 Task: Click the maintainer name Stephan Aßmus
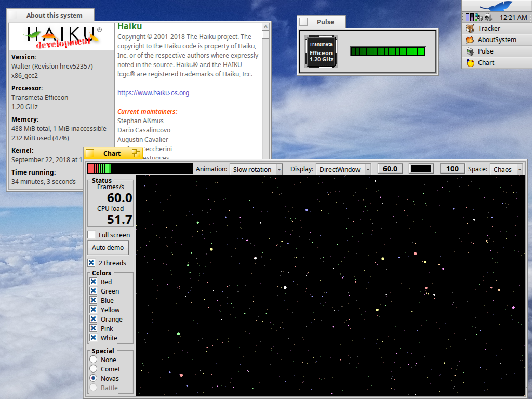coord(140,121)
